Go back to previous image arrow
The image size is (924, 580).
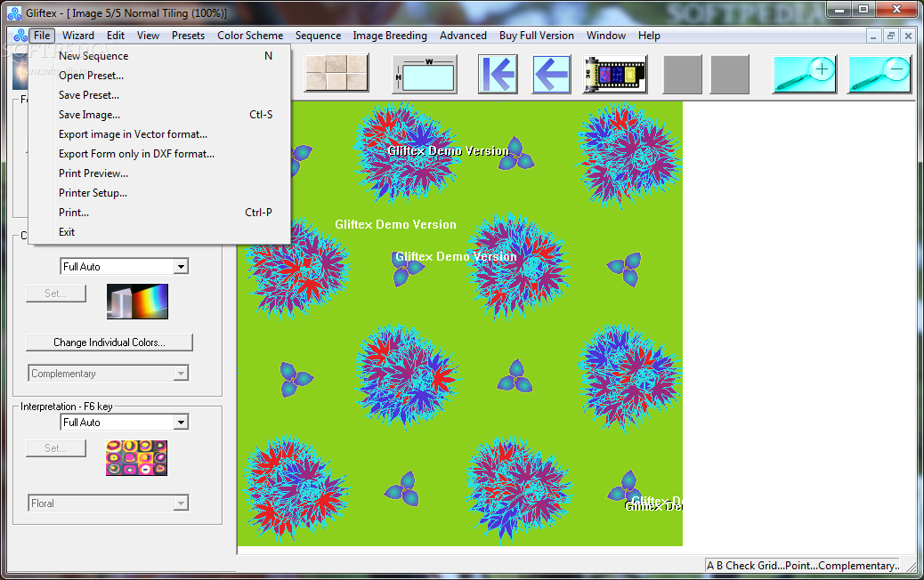pos(552,74)
